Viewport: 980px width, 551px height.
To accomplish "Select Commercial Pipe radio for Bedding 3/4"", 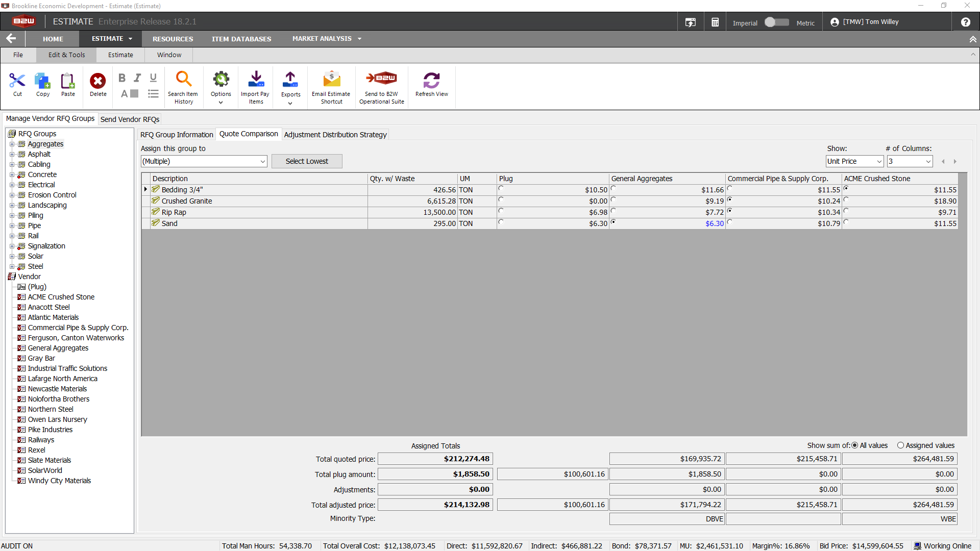I will point(730,188).
